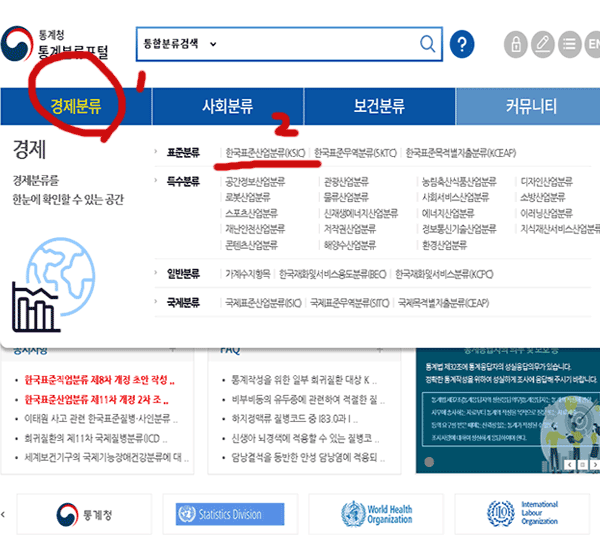The width and height of the screenshot is (600, 550).
Task: Open 가계수지항목 link
Action: (248, 274)
